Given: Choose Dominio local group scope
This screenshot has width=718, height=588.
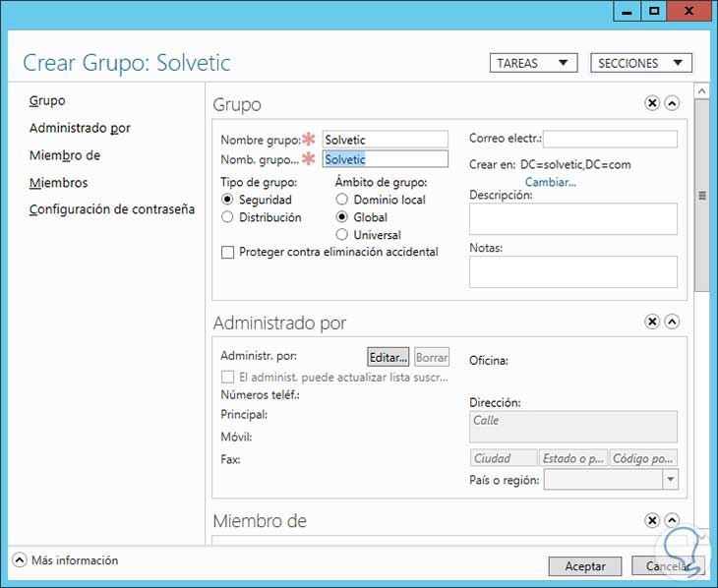Looking at the screenshot, I should click(341, 200).
